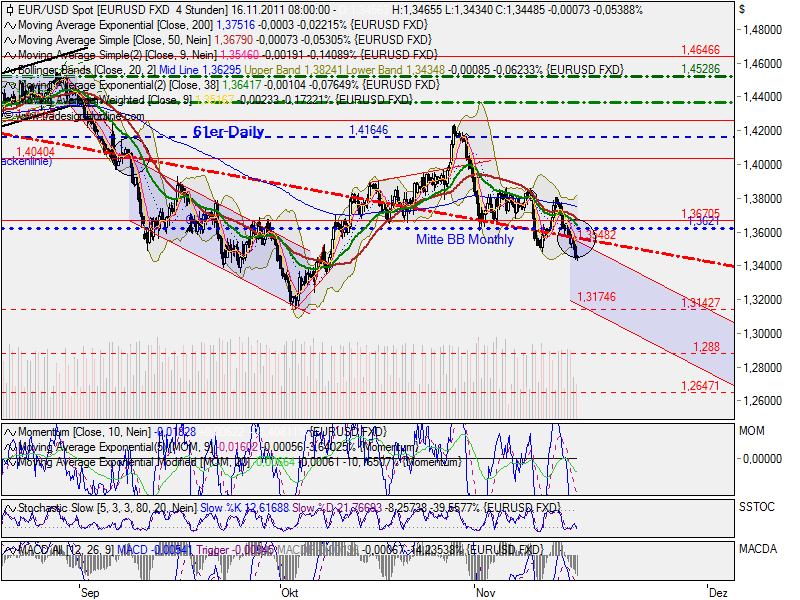Screen dimensions: 800x600
Task: Click the 1,41646 price level label
Action: click(x=370, y=129)
